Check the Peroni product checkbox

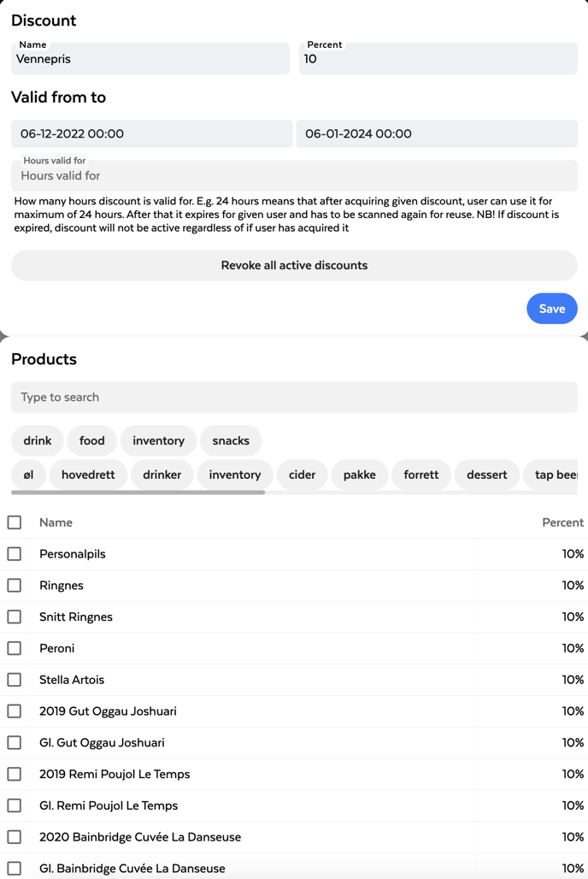(x=15, y=648)
